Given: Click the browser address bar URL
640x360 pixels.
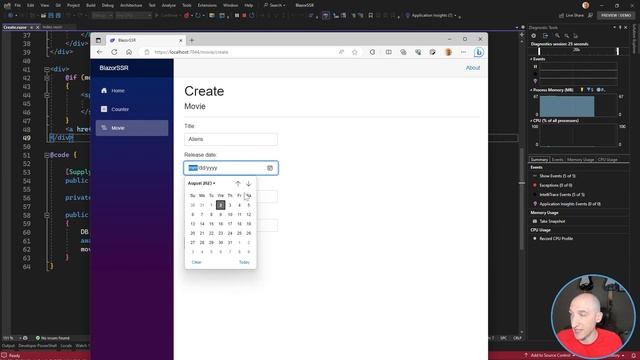Looking at the screenshot, I should coord(191,52).
